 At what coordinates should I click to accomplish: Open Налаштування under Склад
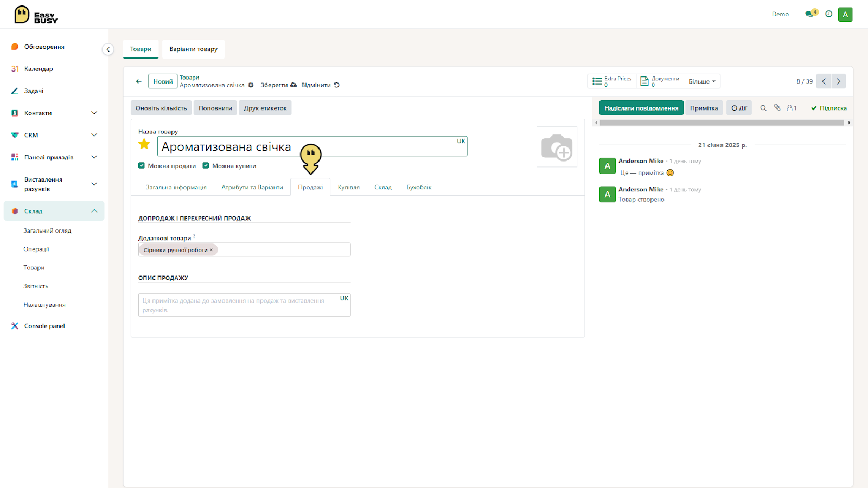44,305
